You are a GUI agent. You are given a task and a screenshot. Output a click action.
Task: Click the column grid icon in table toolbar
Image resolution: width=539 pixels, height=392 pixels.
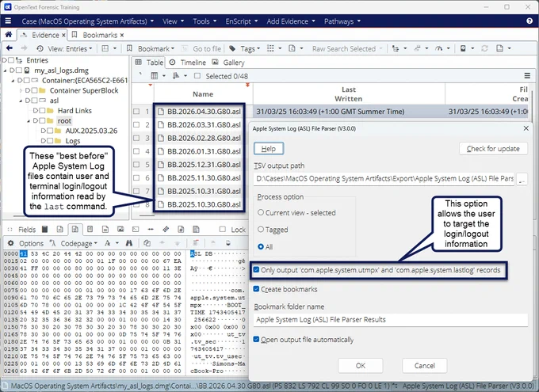pos(155,75)
